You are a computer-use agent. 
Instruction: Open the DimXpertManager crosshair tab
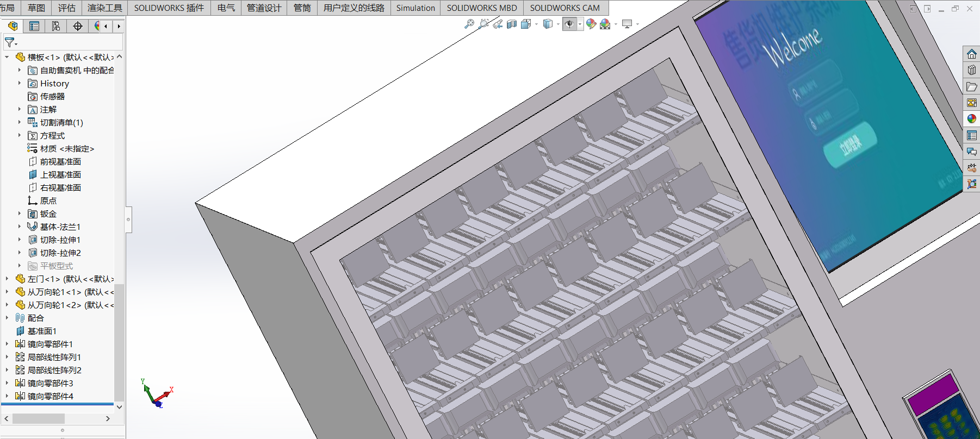[78, 26]
